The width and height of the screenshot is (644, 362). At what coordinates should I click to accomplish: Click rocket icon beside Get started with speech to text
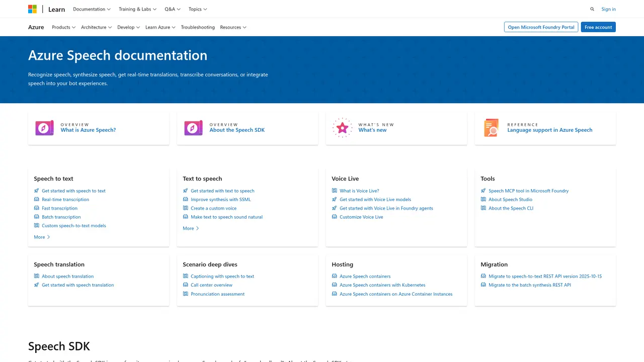(x=36, y=191)
